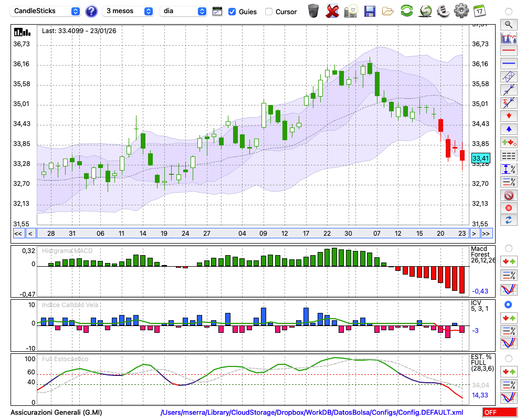Uncheck the Guies checkbox

[232, 12]
